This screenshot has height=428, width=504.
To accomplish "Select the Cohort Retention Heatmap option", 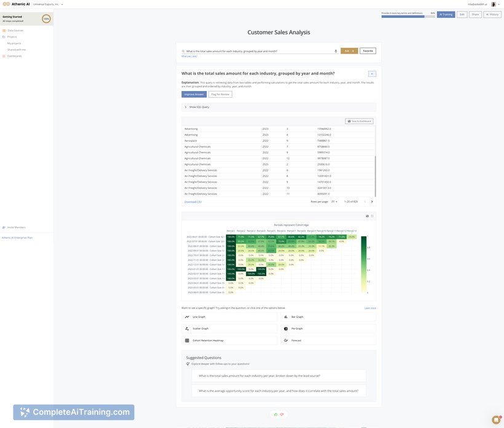I will click(229, 341).
